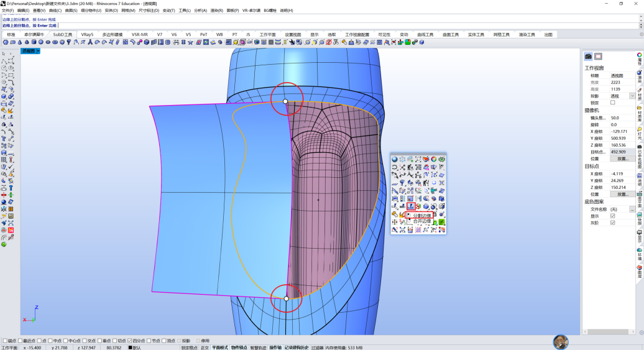The height and width of the screenshot is (350, 644).
Task: Click the camera 位置 放置 button
Action: pos(622,159)
